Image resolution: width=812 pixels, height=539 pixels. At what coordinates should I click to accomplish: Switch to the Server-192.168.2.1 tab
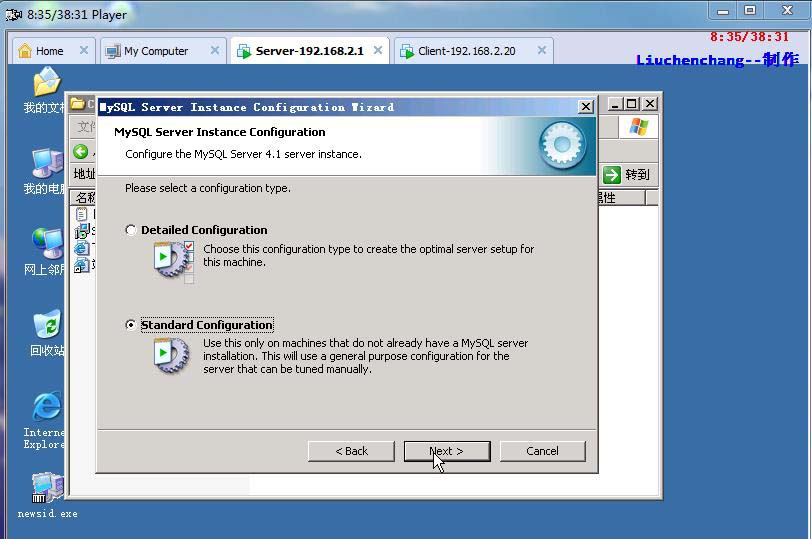[309, 51]
